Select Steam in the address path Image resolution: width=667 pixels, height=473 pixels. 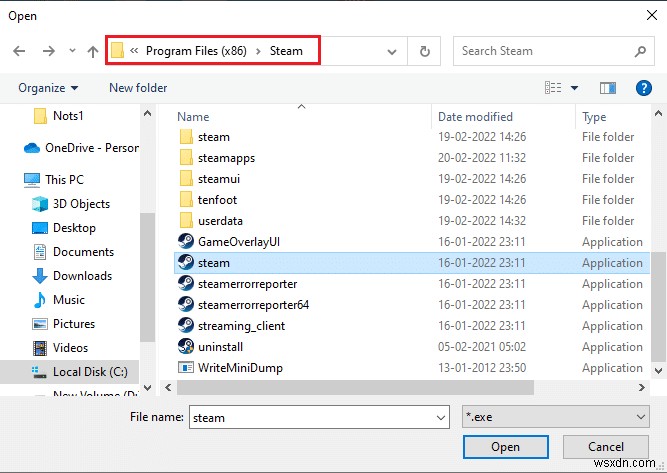[x=286, y=51]
